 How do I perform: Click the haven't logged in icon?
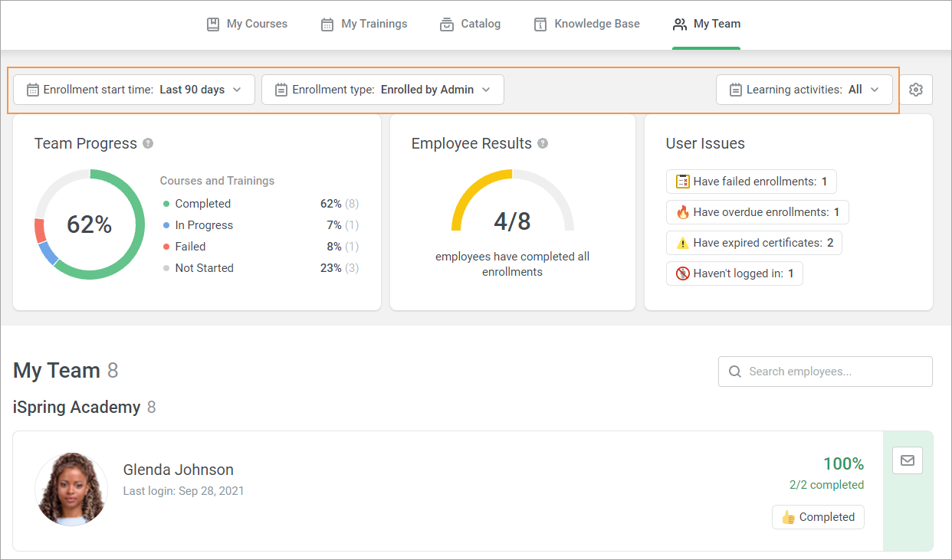682,273
